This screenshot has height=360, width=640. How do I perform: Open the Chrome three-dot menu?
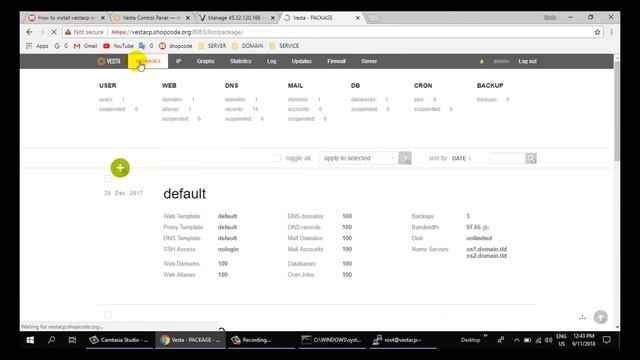pyautogui.click(x=611, y=32)
